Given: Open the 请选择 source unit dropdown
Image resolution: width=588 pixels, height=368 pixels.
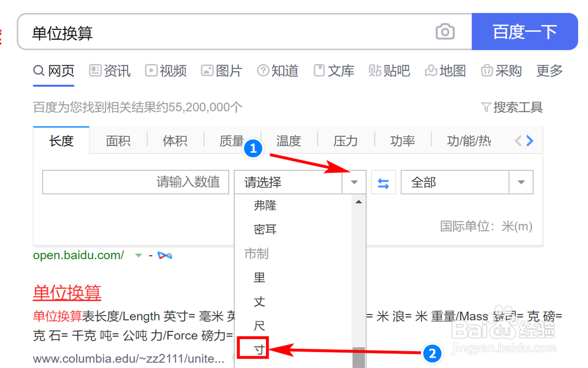Looking at the screenshot, I should pos(300,183).
